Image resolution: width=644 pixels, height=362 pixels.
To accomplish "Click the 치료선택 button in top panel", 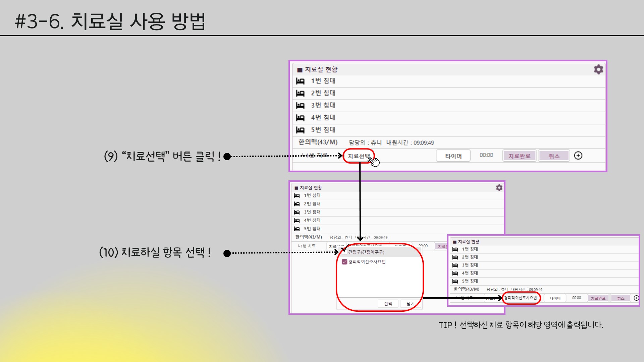I will [x=358, y=156].
